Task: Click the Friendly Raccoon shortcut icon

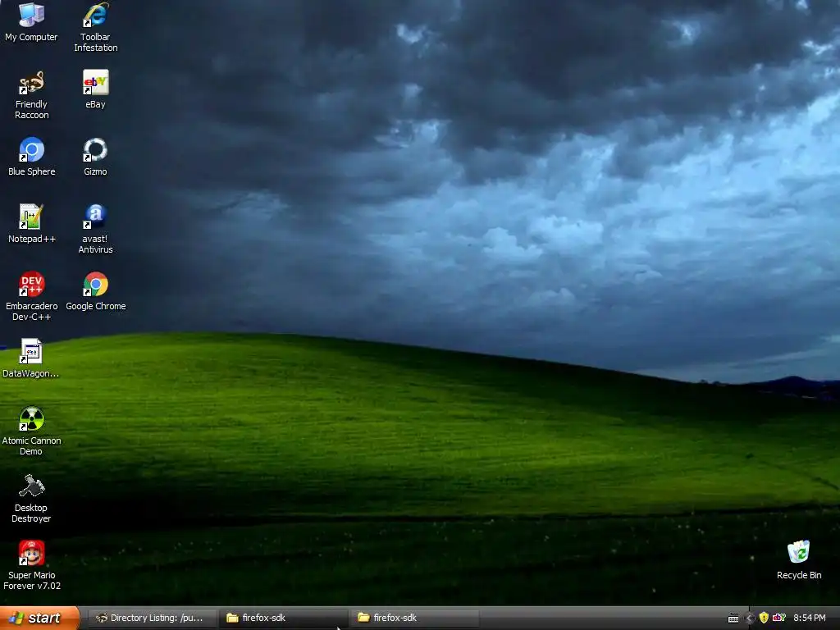Action: pyautogui.click(x=31, y=95)
